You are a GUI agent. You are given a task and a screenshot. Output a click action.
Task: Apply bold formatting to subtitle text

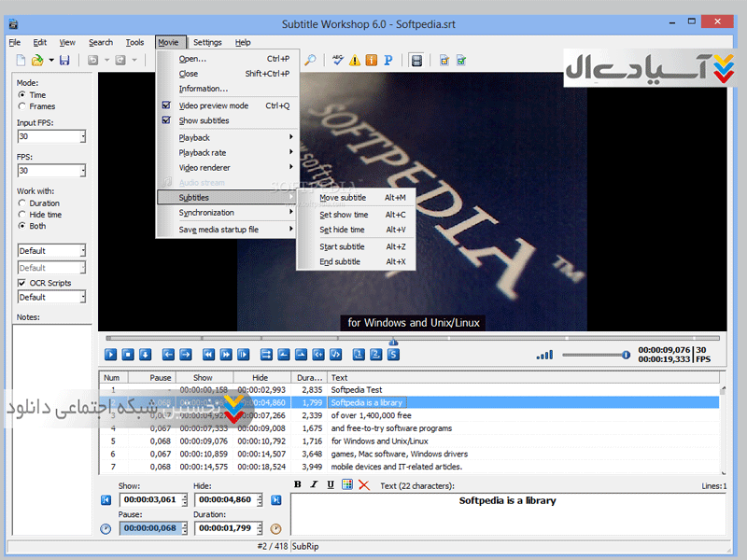[x=298, y=485]
